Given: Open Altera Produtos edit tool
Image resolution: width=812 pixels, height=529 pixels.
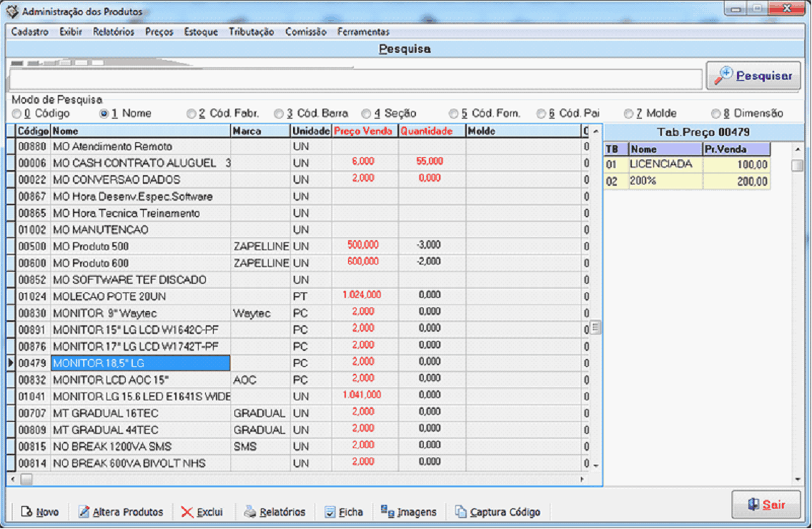Looking at the screenshot, I should pyautogui.click(x=120, y=512).
